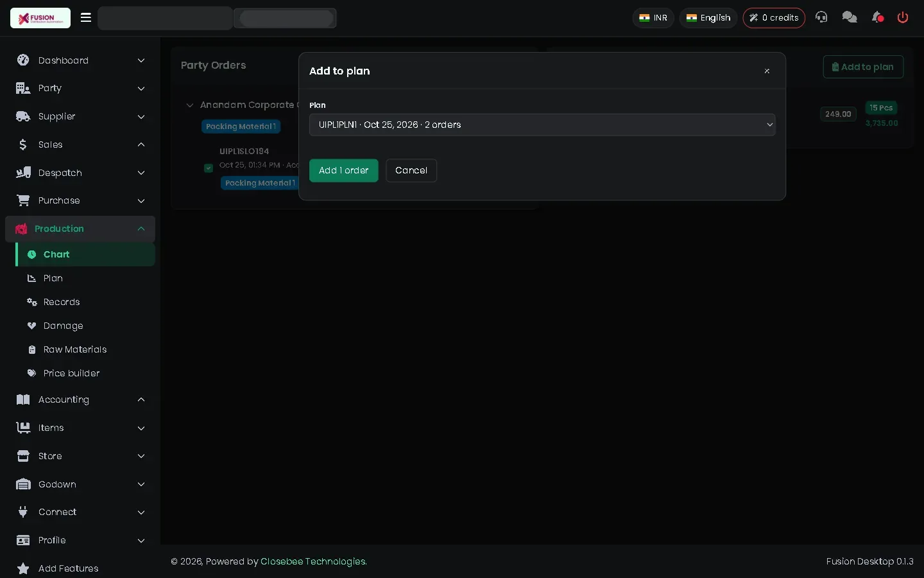Click the 15 Pcs quantity badge
This screenshot has width=924, height=578.
click(x=881, y=108)
